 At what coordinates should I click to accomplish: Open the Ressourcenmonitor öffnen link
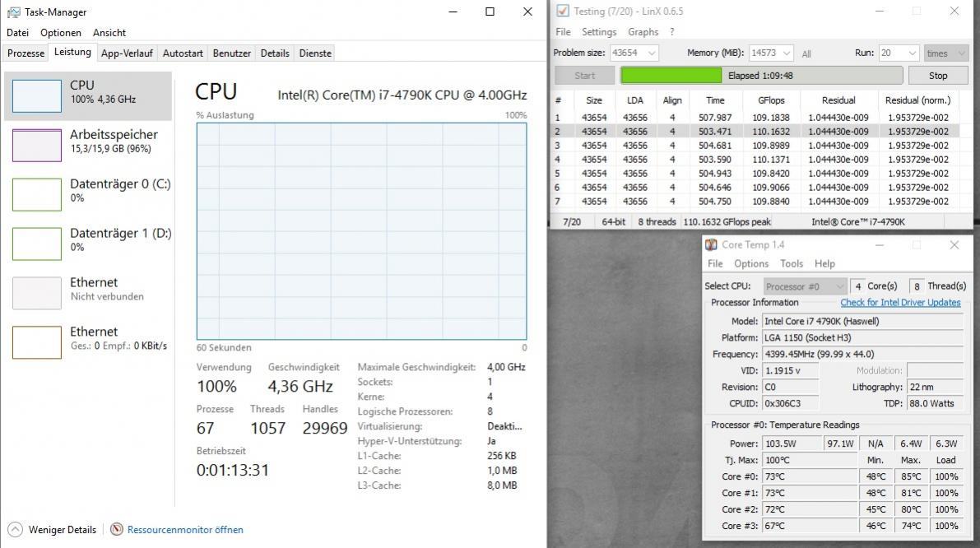coord(185,529)
